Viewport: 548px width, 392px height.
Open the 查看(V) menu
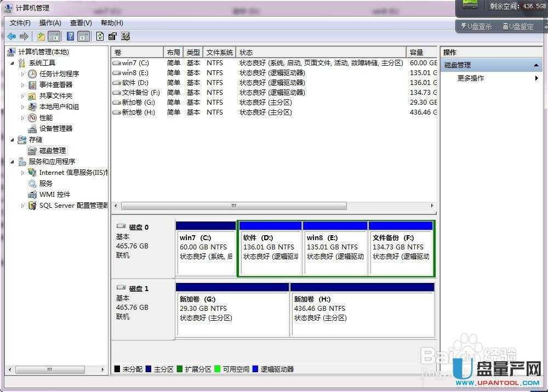tap(81, 23)
